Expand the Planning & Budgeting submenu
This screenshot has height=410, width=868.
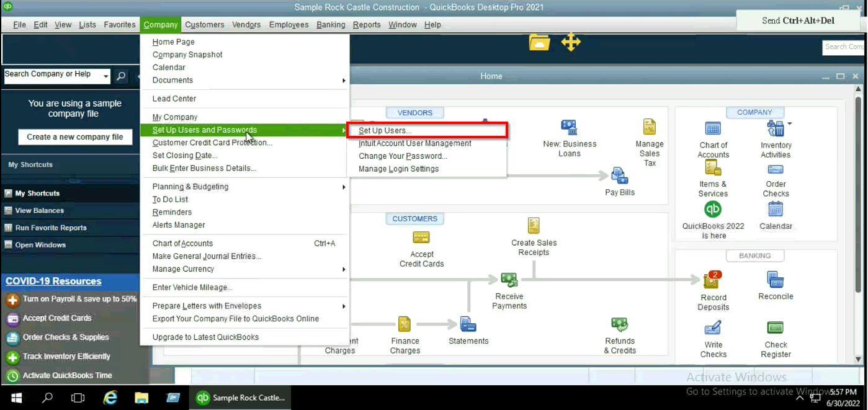190,186
